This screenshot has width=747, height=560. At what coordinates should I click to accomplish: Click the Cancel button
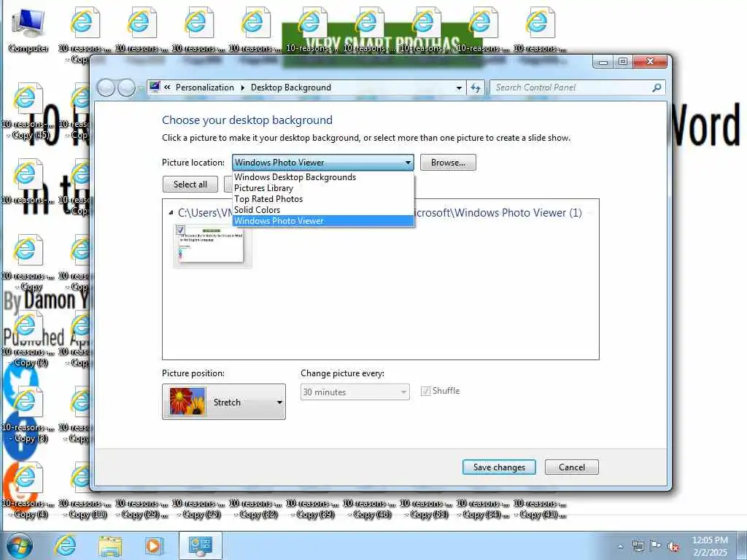pyautogui.click(x=572, y=467)
